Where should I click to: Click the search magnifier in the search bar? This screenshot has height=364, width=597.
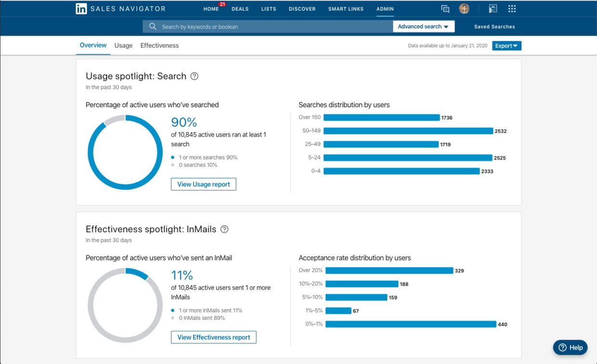coord(153,26)
